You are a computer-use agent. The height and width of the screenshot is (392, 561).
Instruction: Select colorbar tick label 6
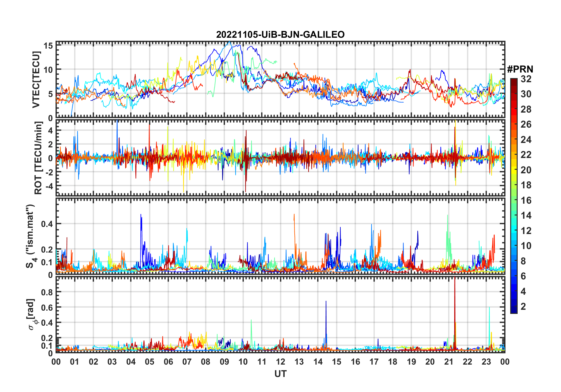tap(523, 276)
